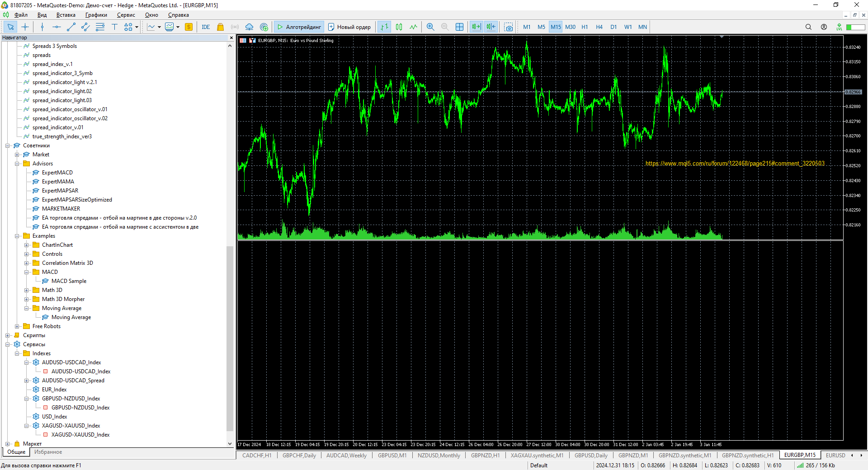The image size is (868, 470).
Task: Select the crosshair cursor tool
Action: coord(25,27)
